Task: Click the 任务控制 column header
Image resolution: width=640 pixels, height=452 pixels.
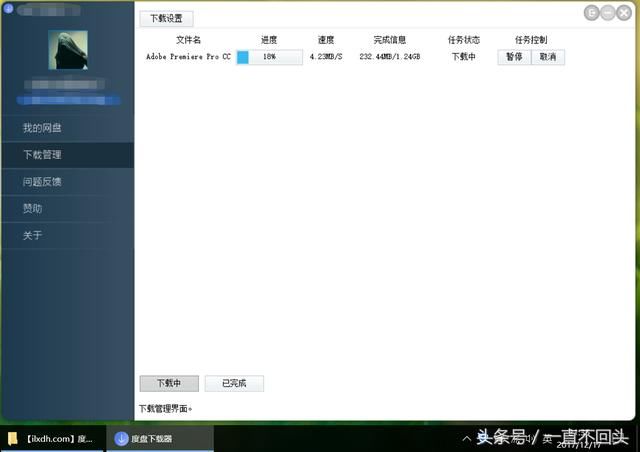Action: click(531, 40)
